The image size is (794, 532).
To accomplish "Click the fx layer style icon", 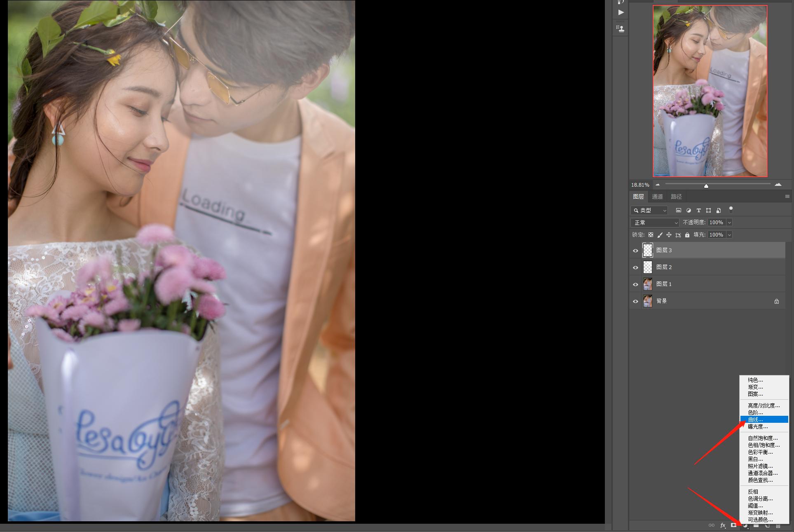I will click(x=723, y=525).
